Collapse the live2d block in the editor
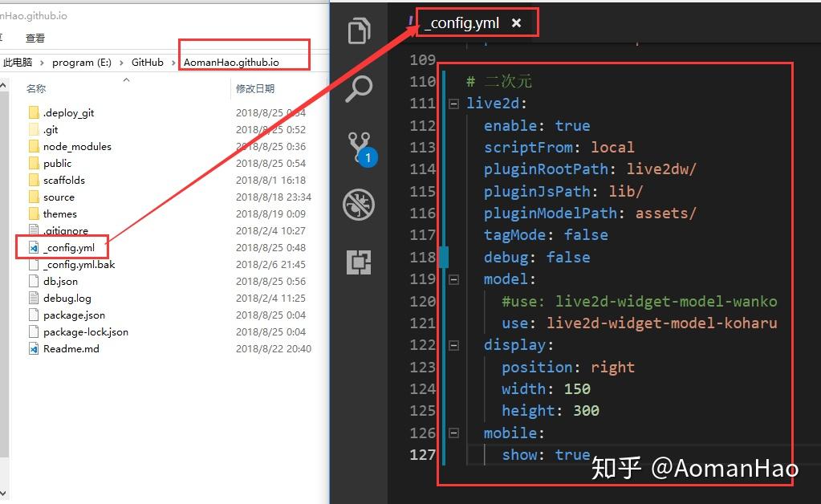Viewport: 821px width, 504px height. (x=453, y=103)
